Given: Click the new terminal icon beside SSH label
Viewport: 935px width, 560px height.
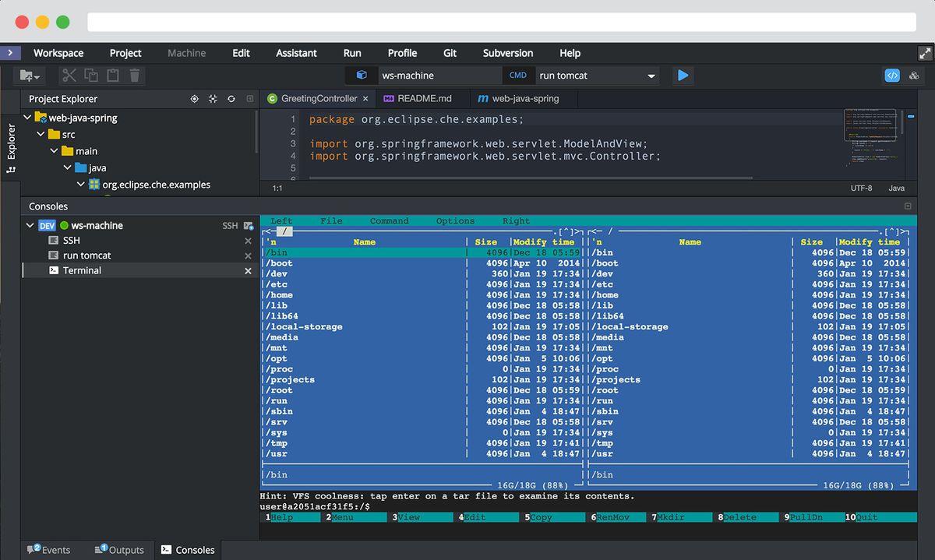Looking at the screenshot, I should [249, 226].
